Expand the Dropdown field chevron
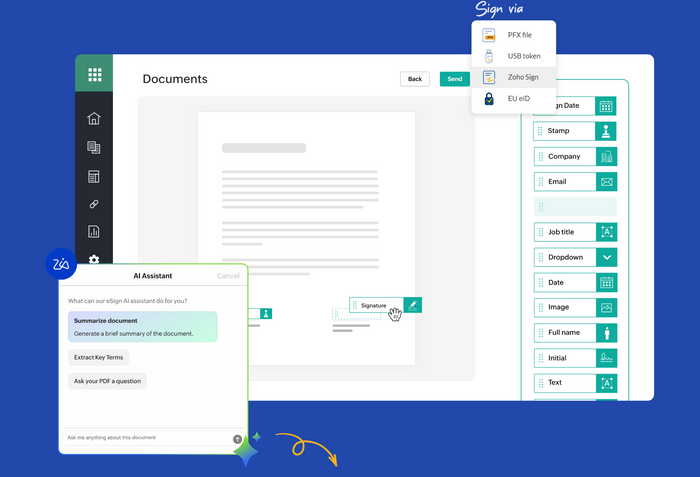 (606, 257)
